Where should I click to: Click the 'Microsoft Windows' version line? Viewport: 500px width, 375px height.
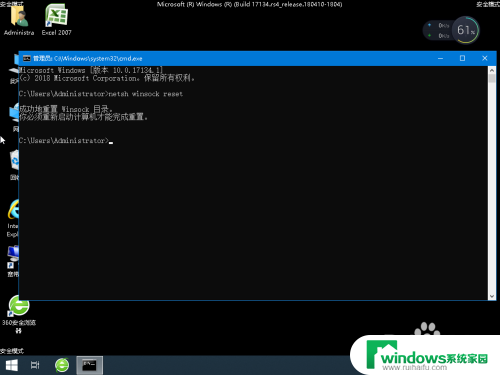(91, 70)
